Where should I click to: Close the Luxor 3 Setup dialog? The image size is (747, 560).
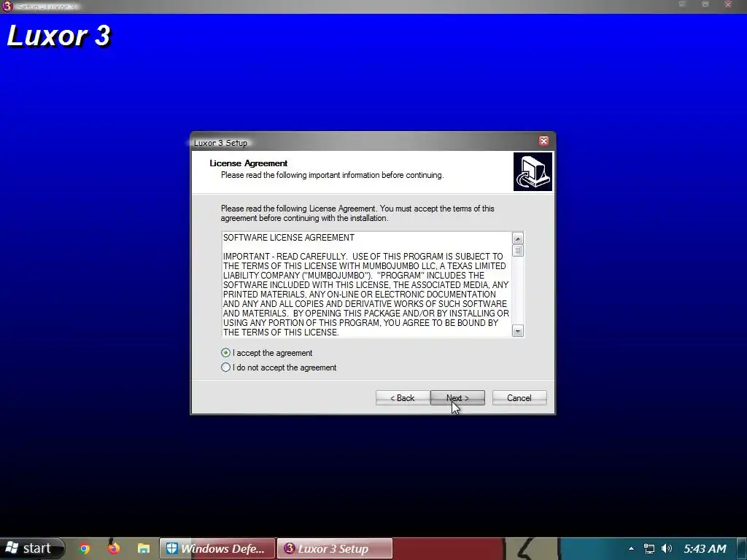(x=543, y=141)
